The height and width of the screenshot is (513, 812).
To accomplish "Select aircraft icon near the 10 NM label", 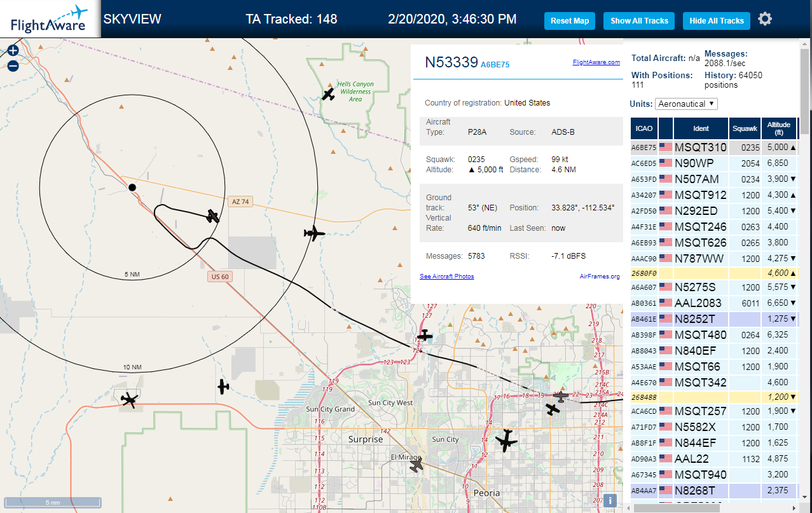I will [130, 400].
